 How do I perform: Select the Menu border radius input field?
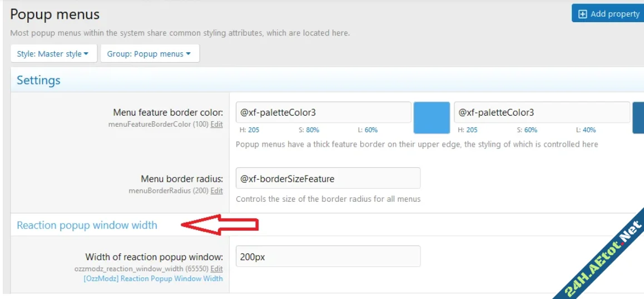[328, 178]
